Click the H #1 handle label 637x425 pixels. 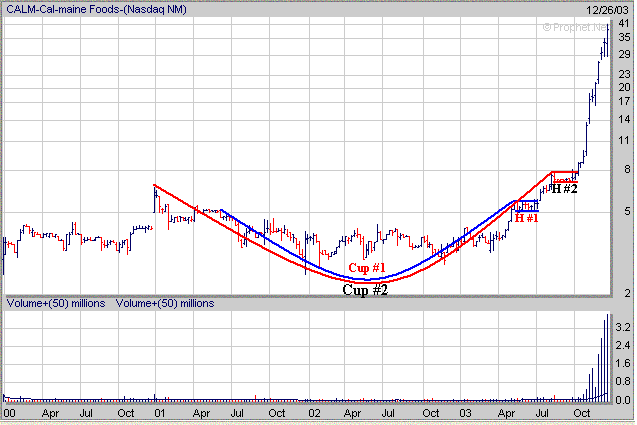(526, 217)
